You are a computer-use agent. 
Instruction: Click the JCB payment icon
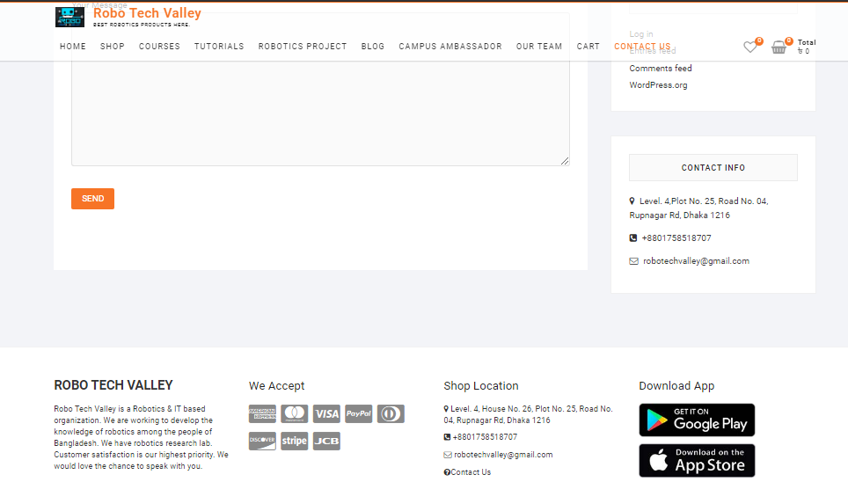[x=326, y=441]
